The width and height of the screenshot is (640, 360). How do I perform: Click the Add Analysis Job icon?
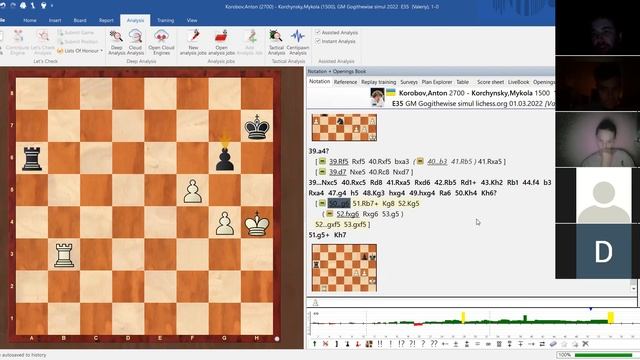[252, 37]
